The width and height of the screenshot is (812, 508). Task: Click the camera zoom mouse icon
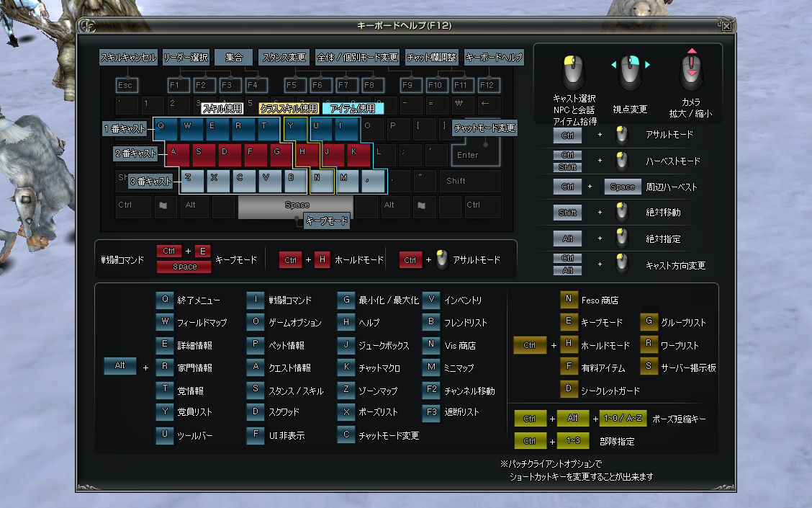coord(691,71)
